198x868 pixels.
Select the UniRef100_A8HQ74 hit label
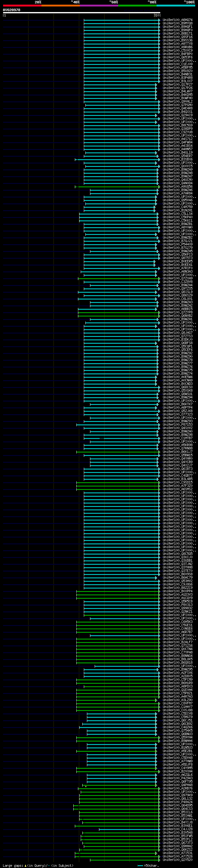178,20
